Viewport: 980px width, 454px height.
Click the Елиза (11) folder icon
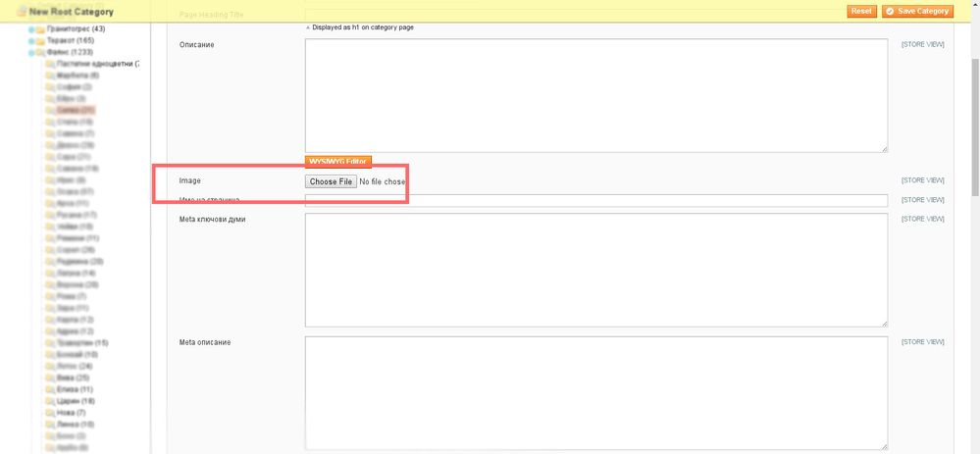[50, 389]
